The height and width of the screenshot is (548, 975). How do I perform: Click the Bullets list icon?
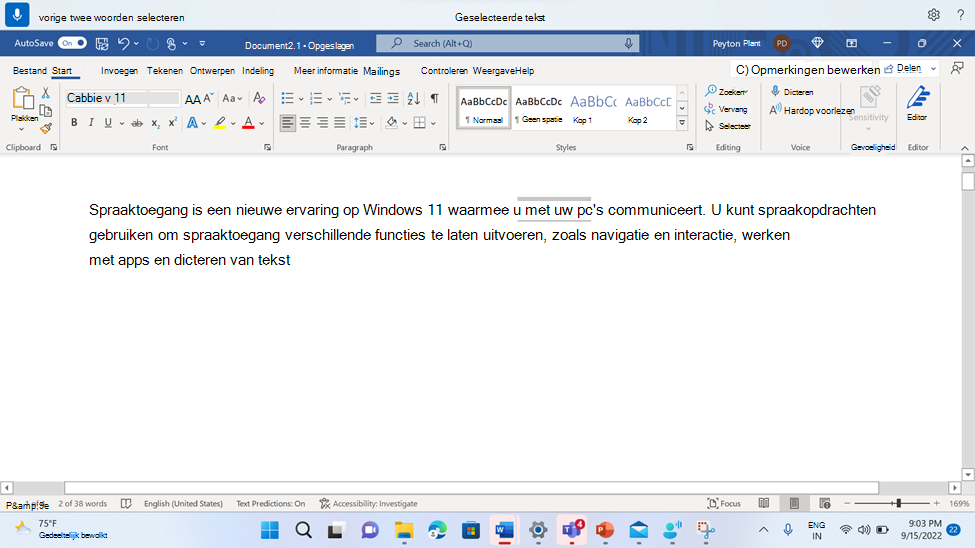[x=287, y=98]
